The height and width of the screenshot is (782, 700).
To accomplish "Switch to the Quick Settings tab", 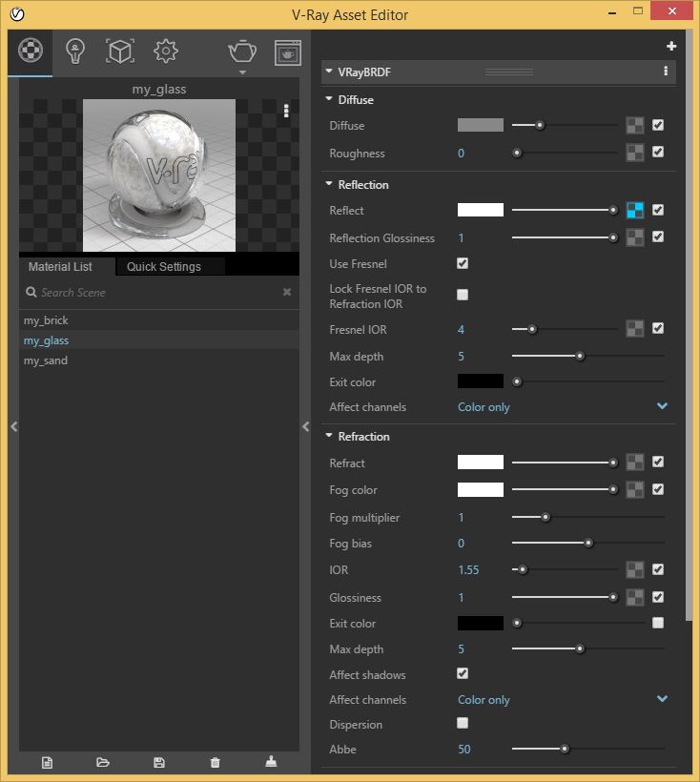I will 170,266.
